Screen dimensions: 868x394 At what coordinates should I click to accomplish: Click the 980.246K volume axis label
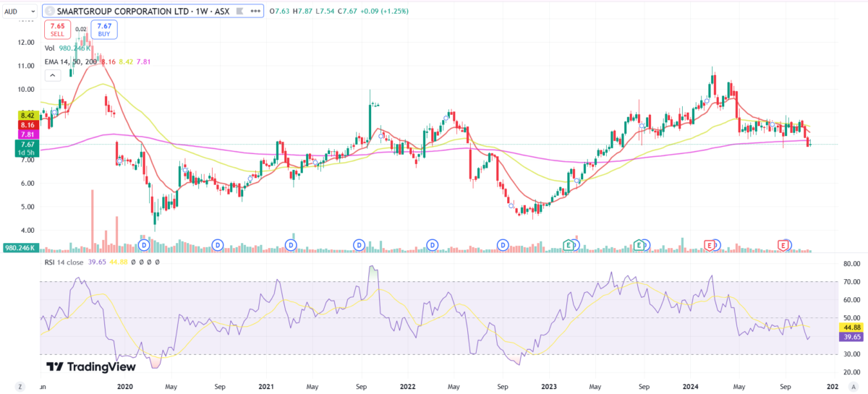tap(21, 248)
